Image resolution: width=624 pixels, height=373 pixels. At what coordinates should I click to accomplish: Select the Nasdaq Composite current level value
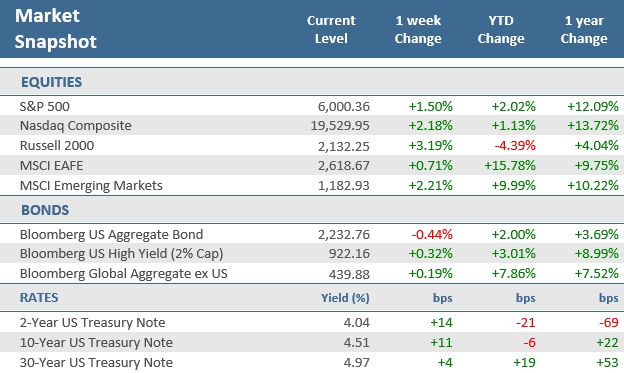point(340,126)
